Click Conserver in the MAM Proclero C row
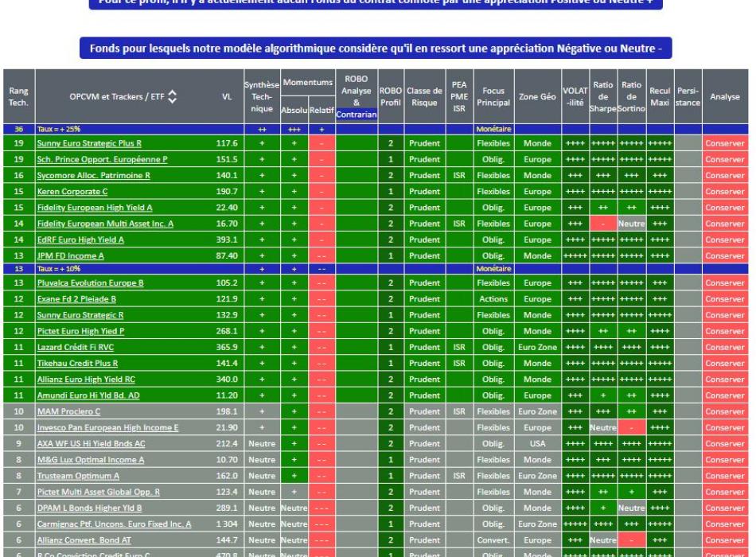 [725, 411]
